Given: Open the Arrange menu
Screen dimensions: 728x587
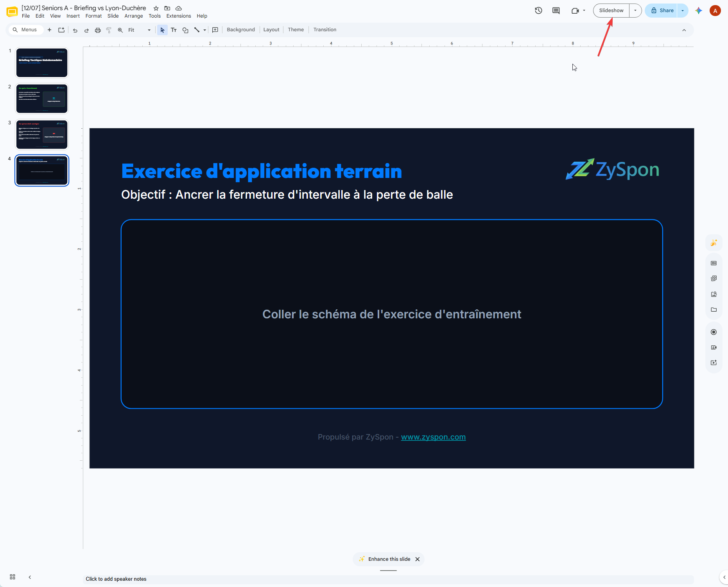Looking at the screenshot, I should [x=134, y=16].
